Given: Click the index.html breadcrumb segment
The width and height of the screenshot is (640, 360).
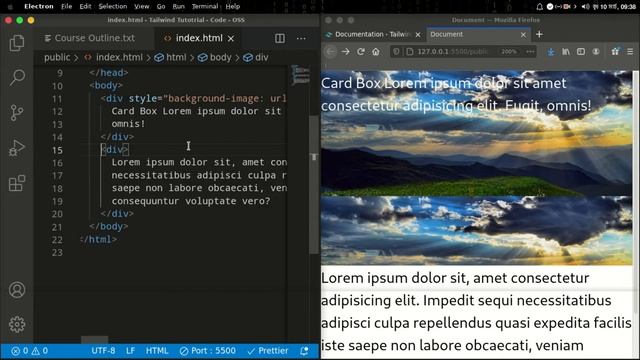Looking at the screenshot, I should (x=114, y=58).
